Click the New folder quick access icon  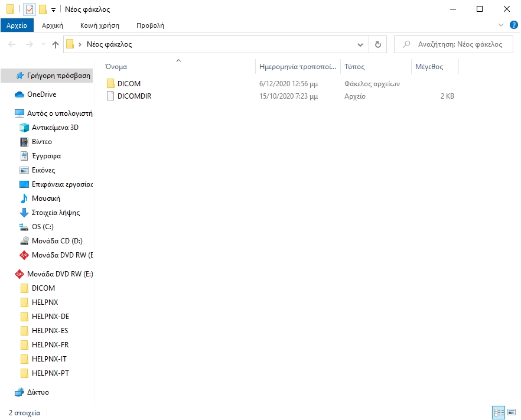coord(43,9)
